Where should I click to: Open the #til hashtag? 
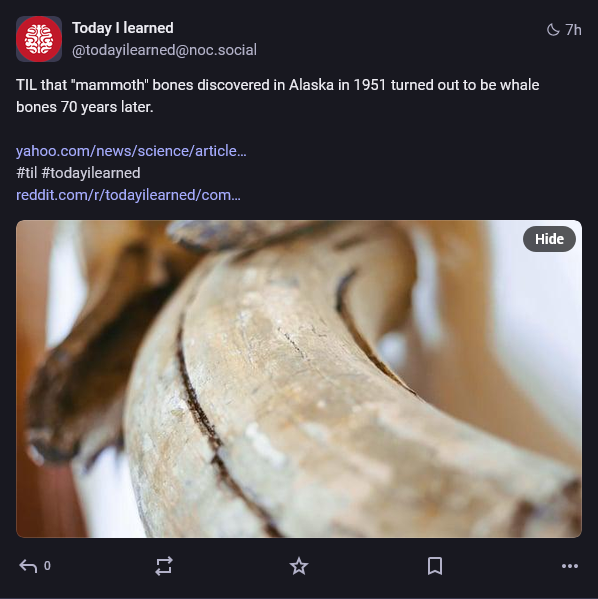pyautogui.click(x=26, y=173)
